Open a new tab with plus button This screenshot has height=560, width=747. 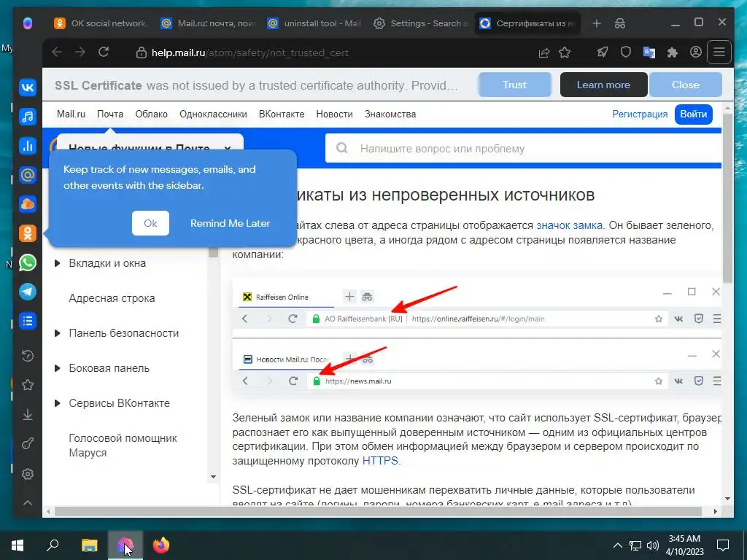click(597, 23)
